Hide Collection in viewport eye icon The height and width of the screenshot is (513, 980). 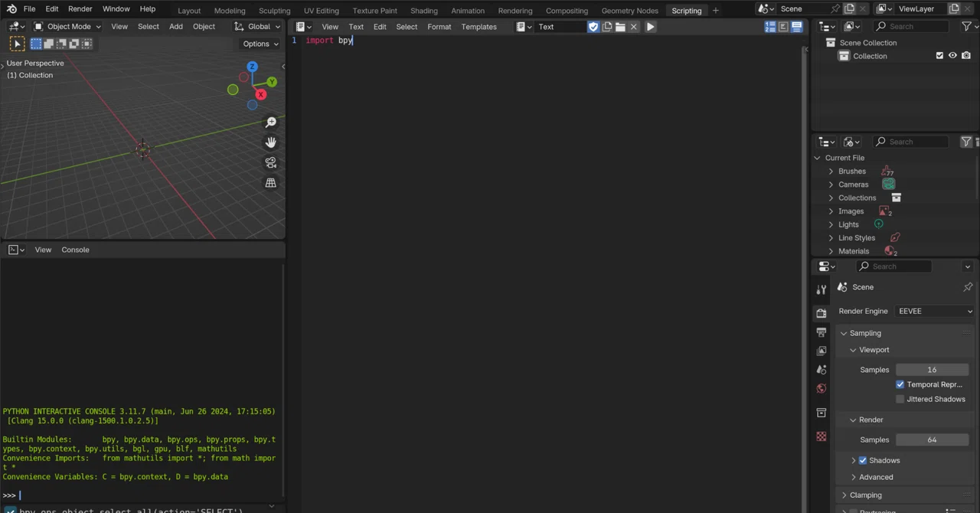[x=952, y=56]
